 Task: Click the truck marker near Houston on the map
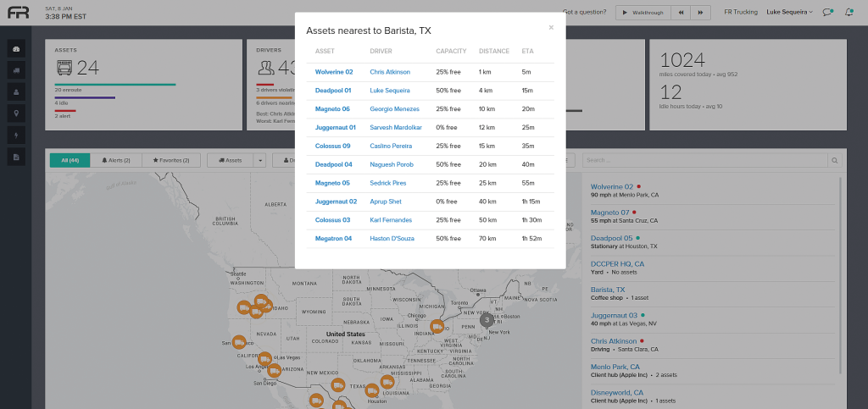[x=373, y=391]
